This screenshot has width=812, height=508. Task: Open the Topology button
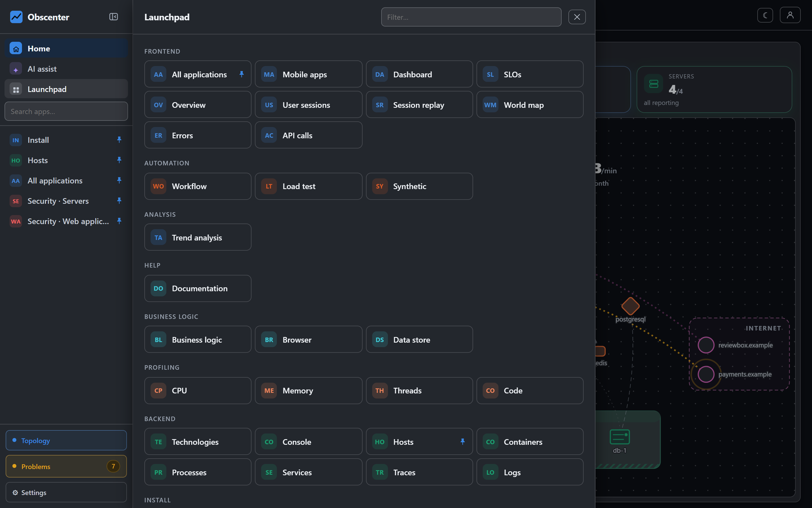pyautogui.click(x=66, y=440)
